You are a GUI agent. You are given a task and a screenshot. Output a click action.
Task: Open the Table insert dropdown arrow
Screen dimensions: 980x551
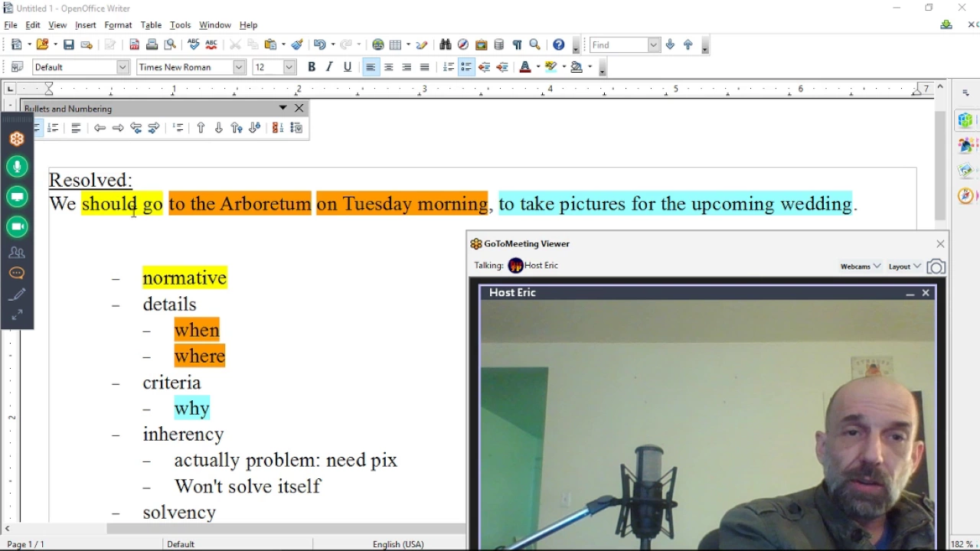tap(408, 45)
